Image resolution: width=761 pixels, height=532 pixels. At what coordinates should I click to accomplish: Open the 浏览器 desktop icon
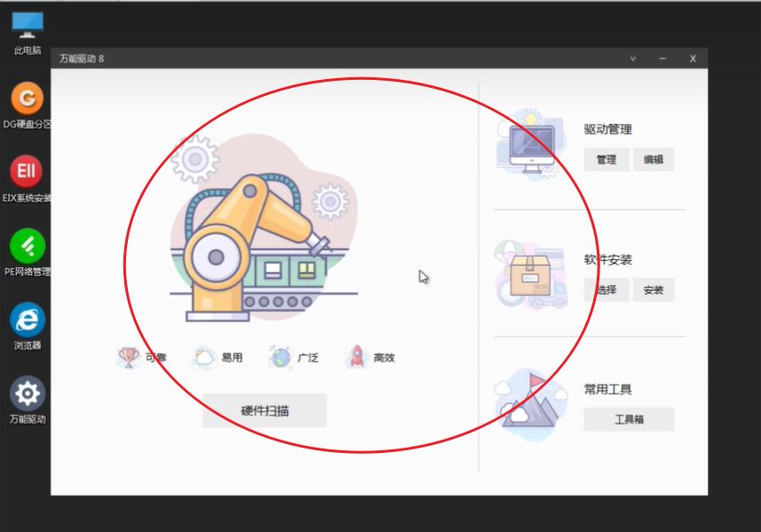pos(28,319)
